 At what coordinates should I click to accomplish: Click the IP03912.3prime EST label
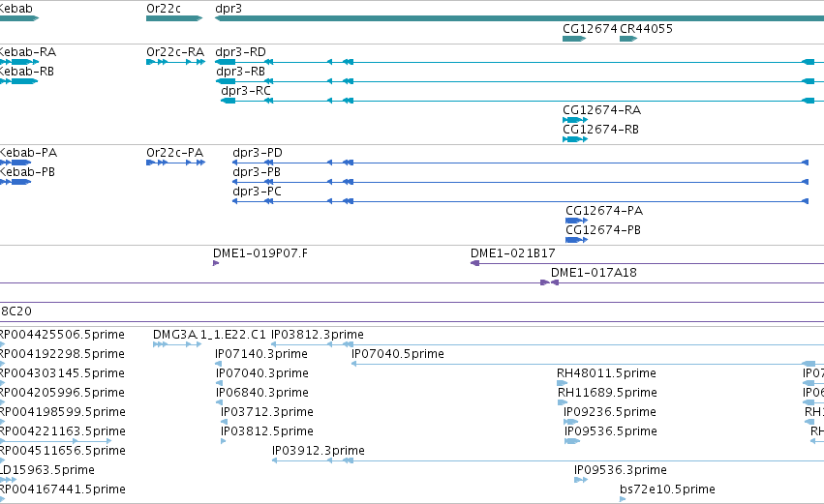[319, 451]
